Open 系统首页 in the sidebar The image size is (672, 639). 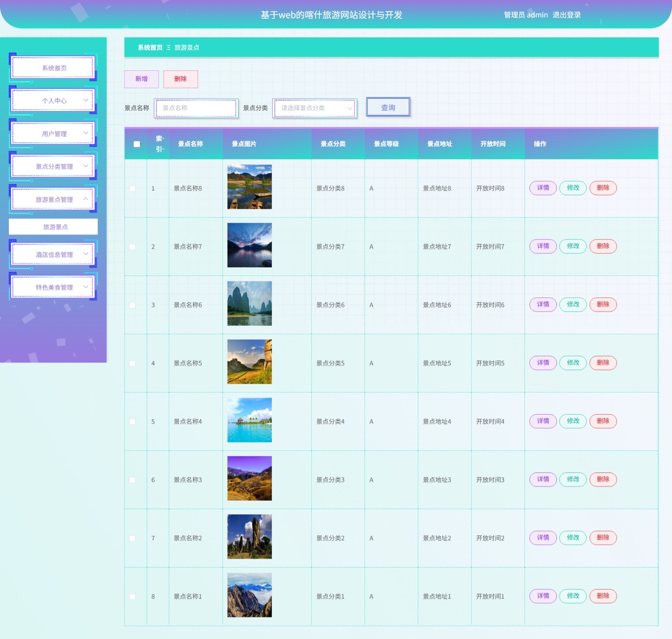click(x=53, y=68)
